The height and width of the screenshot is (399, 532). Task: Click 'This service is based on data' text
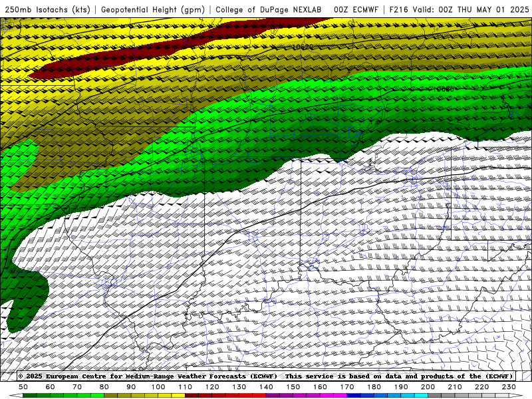click(344, 376)
